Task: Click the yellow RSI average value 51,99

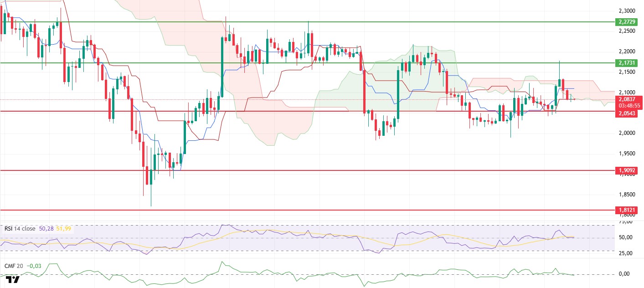Action: pyautogui.click(x=64, y=228)
